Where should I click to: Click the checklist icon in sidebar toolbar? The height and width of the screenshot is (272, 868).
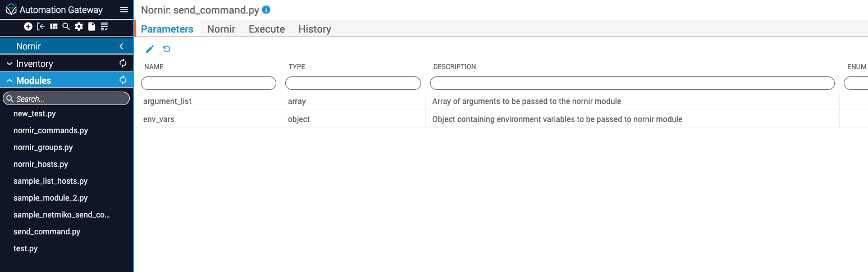coord(104,26)
